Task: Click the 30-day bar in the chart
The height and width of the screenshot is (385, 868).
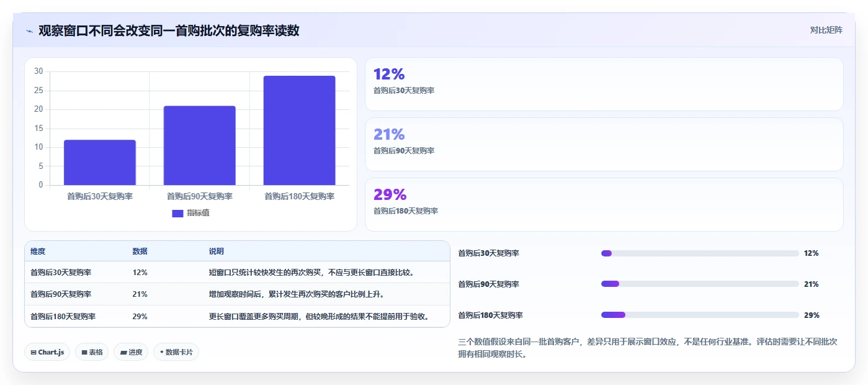Action: pyautogui.click(x=100, y=162)
